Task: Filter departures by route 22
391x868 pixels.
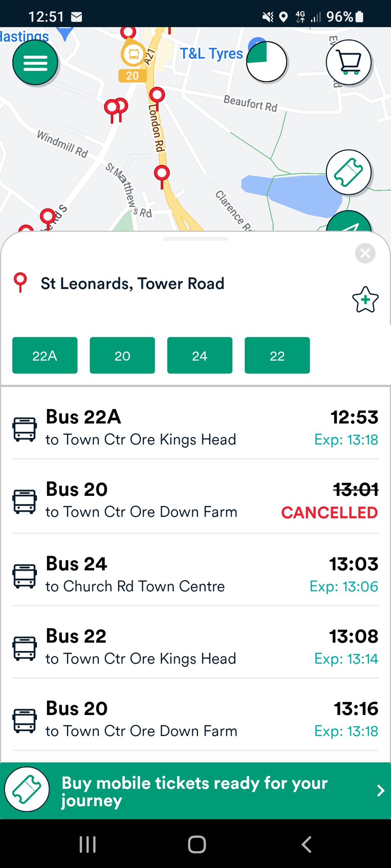Action: [x=277, y=356]
